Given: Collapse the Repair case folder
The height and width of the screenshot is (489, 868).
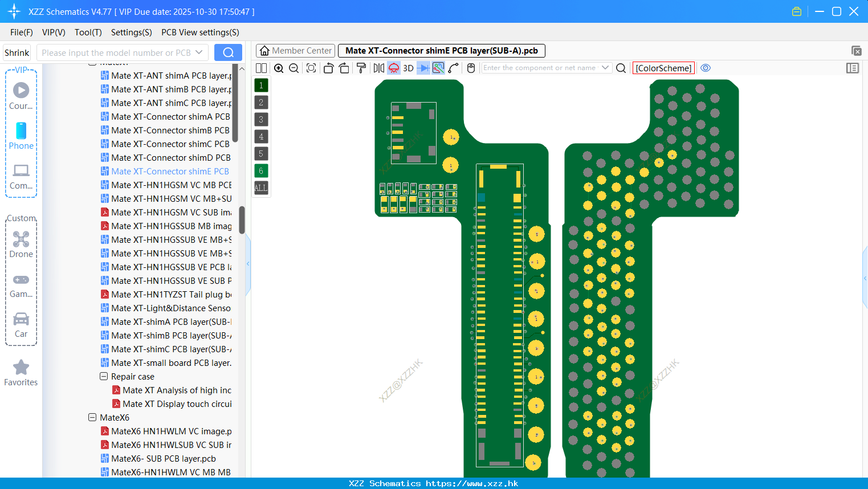Looking at the screenshot, I should (104, 376).
